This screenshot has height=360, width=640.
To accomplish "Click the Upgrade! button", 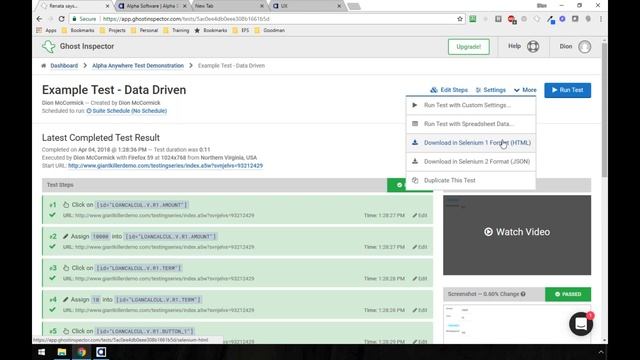I will click(x=469, y=47).
